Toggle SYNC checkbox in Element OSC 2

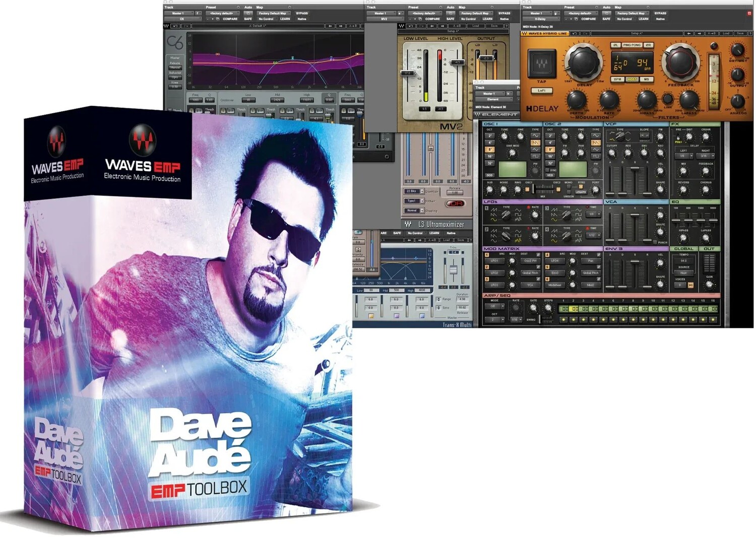click(x=548, y=170)
